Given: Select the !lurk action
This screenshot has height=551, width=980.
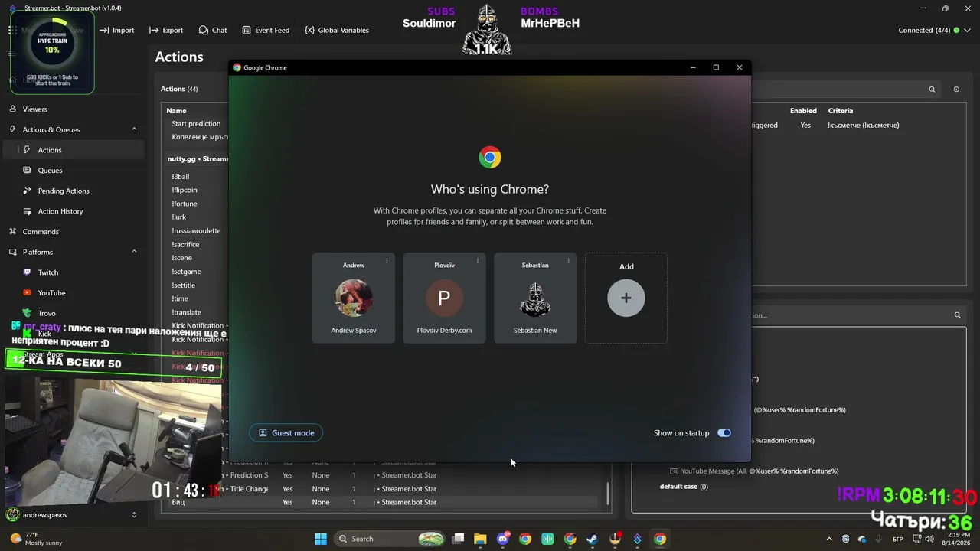Looking at the screenshot, I should [x=179, y=217].
